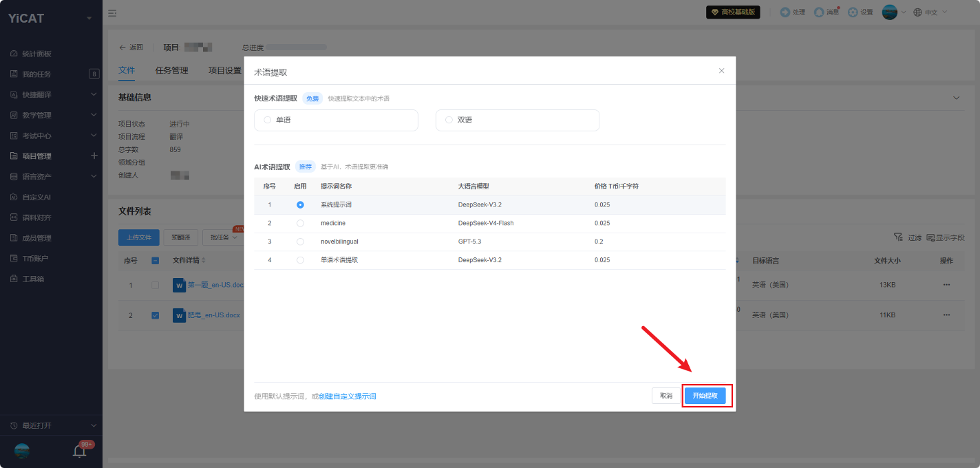The height and width of the screenshot is (468, 980).
Task: Uncheck the 肥皂_en-US.docx file checkbox
Action: pyautogui.click(x=155, y=315)
